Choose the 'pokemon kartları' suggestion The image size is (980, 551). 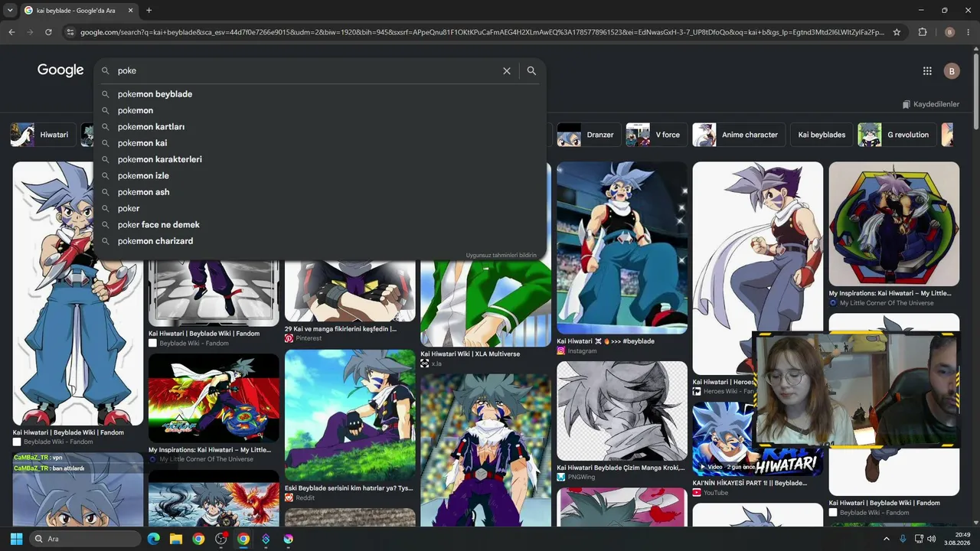tap(320, 127)
